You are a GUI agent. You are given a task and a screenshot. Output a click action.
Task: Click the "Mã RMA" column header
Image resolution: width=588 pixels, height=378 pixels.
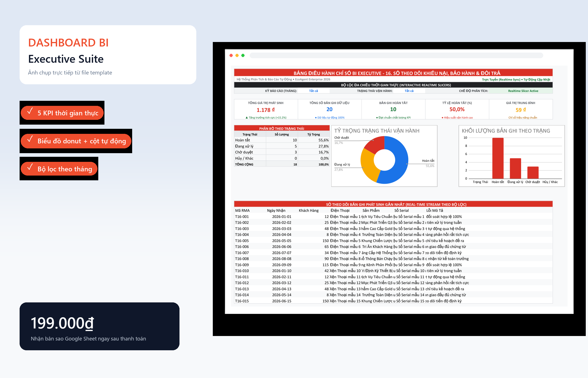click(242, 210)
